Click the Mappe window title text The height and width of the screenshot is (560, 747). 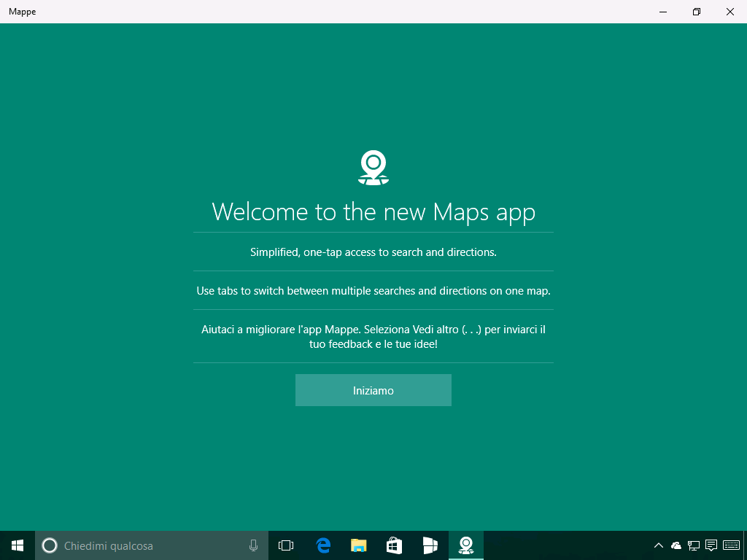[23, 12]
